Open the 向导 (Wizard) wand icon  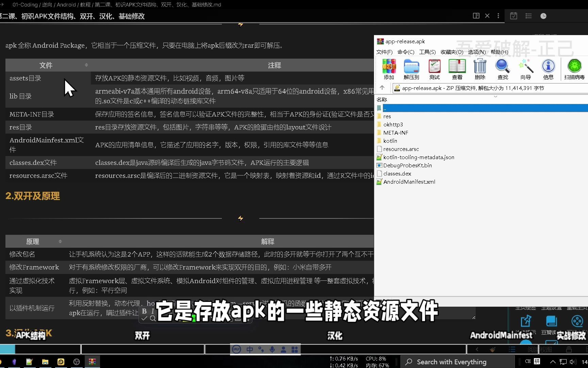point(526,69)
